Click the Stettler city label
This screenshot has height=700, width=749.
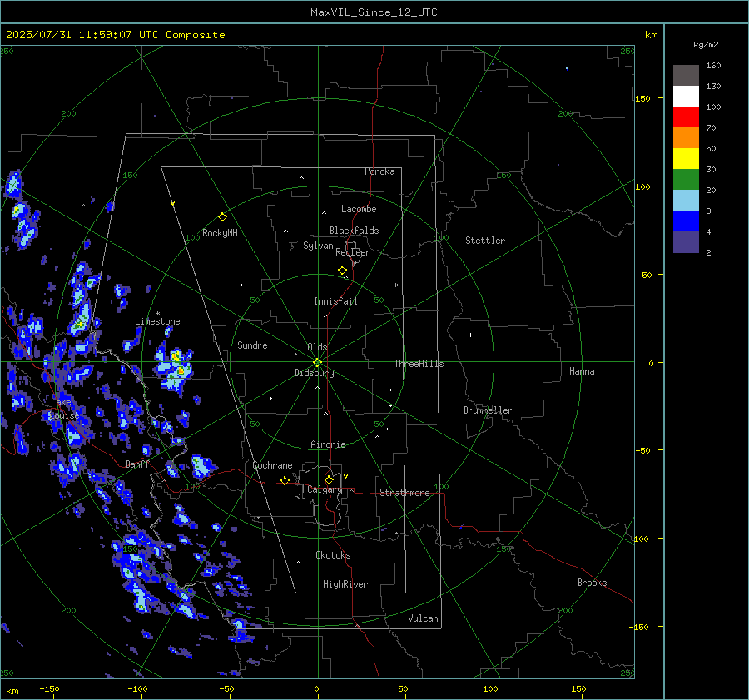[485, 241]
